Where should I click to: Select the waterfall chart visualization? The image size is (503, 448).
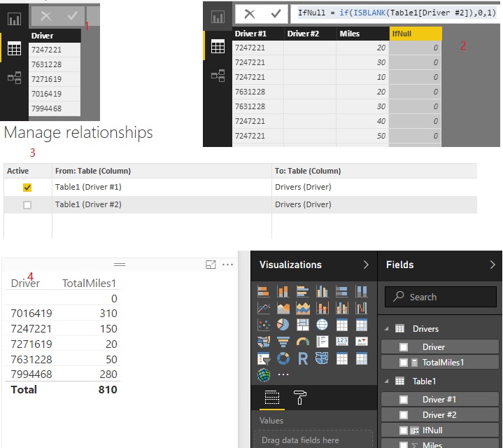361,309
